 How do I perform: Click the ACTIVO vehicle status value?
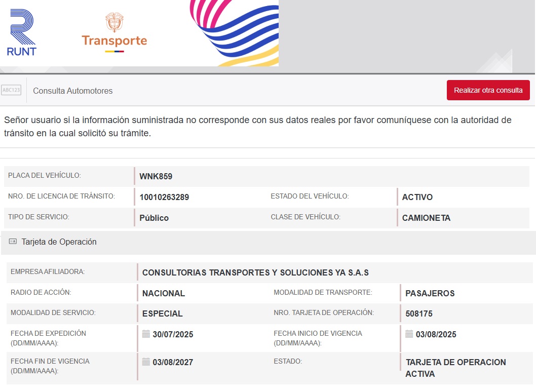[417, 198]
